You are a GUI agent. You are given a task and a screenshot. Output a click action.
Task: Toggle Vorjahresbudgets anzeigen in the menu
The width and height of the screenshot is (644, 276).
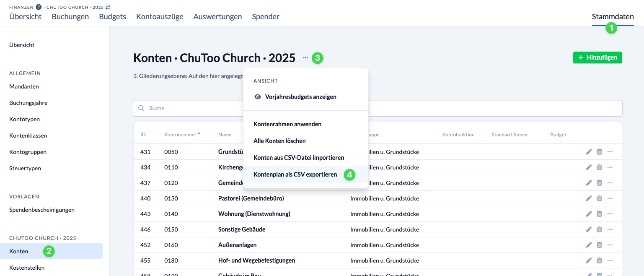(x=306, y=97)
